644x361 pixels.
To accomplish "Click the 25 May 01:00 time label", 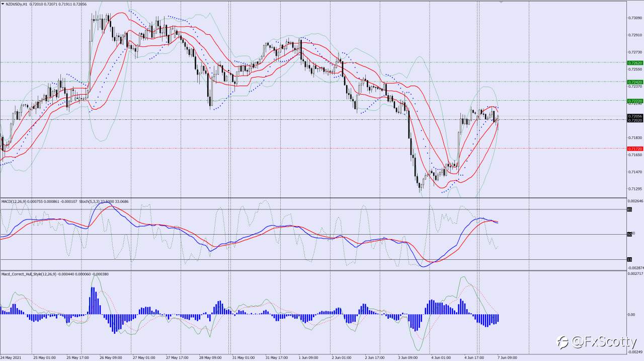I will click(x=44, y=358).
